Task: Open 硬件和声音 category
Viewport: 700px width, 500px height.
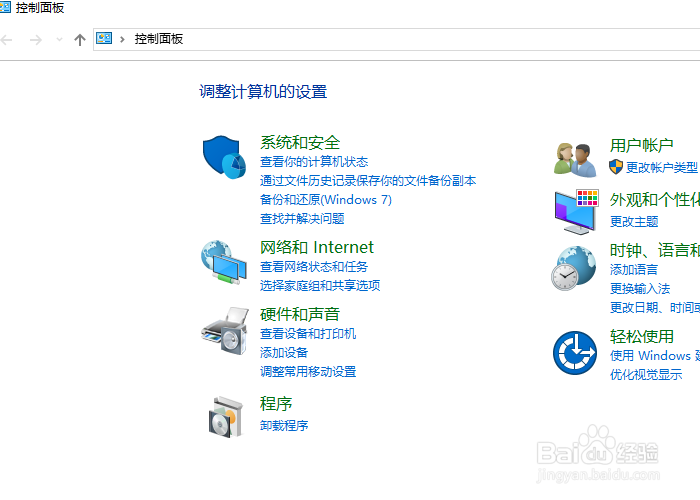Action: point(300,314)
